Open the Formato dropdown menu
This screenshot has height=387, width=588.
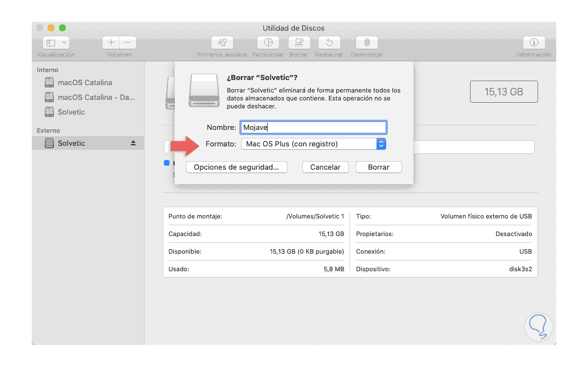point(313,144)
